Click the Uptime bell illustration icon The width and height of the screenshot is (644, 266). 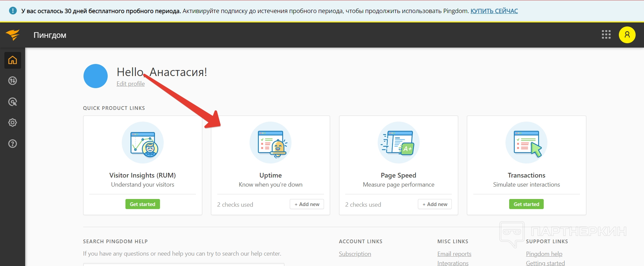(x=270, y=143)
